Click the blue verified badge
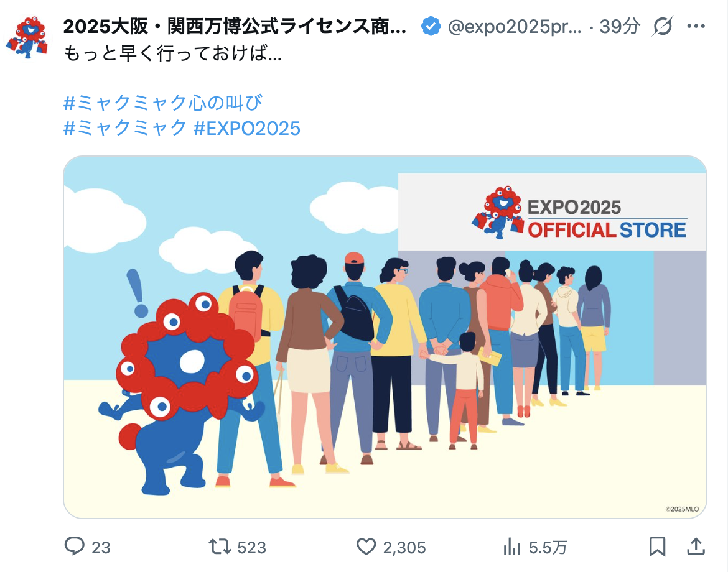 tap(431, 27)
